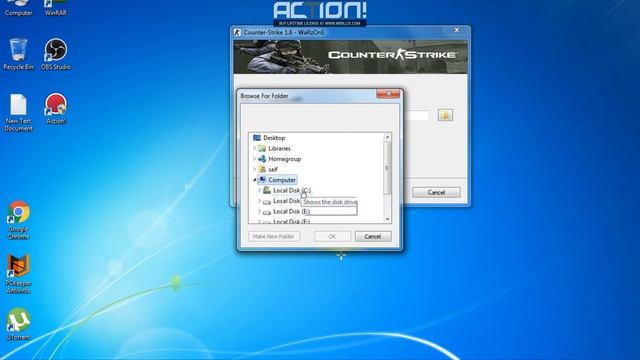Expand the Libraries node
The height and width of the screenshot is (360, 640).
click(x=254, y=148)
